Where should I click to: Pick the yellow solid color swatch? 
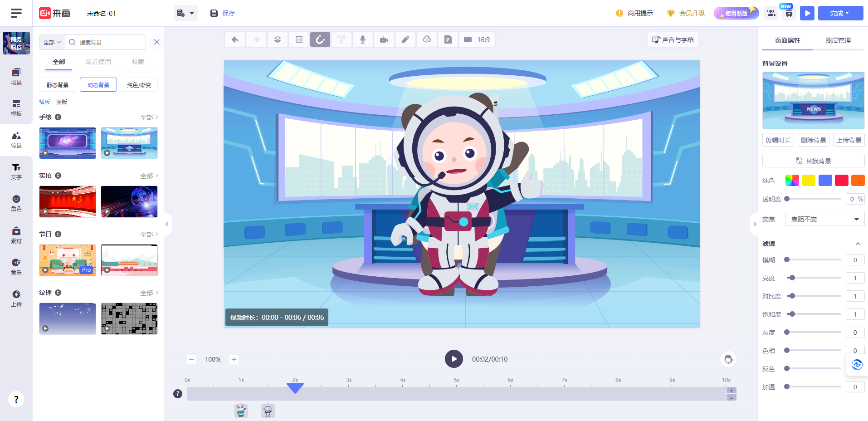(x=808, y=181)
